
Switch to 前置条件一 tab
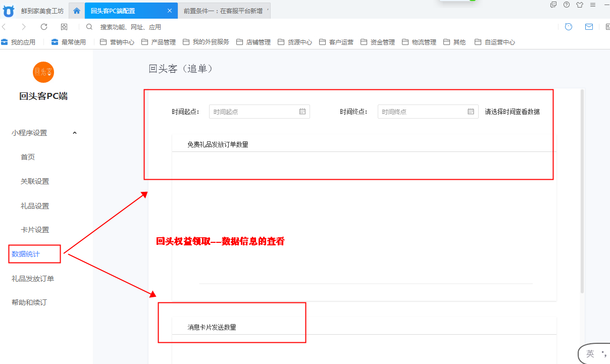225,11
